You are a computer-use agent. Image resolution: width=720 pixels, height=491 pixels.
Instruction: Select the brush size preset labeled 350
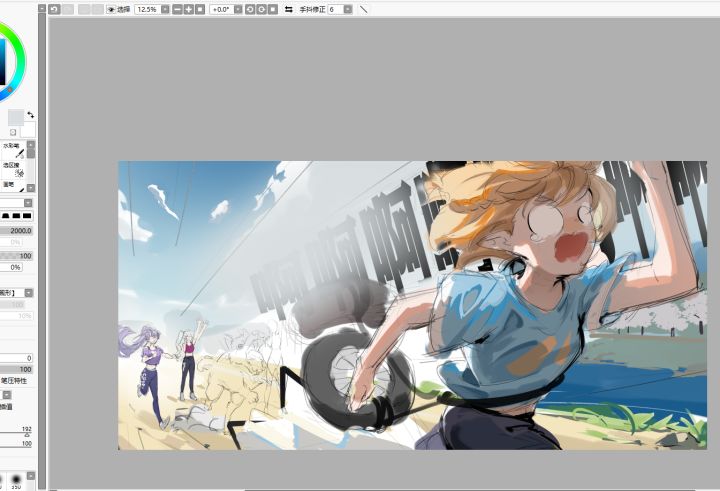[16, 480]
